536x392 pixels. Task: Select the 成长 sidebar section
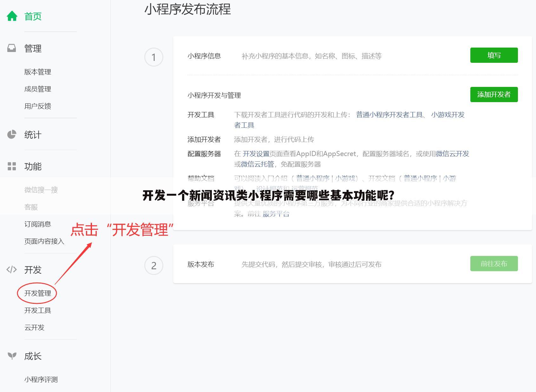pyautogui.click(x=33, y=356)
